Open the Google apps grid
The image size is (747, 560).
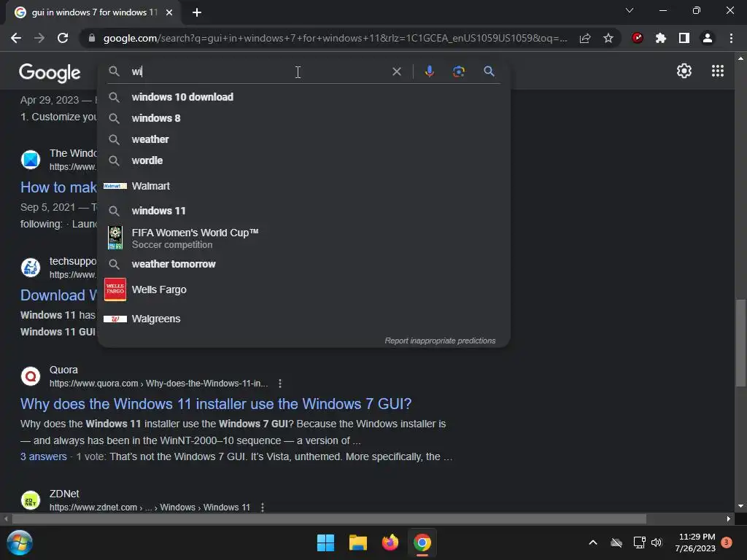718,71
